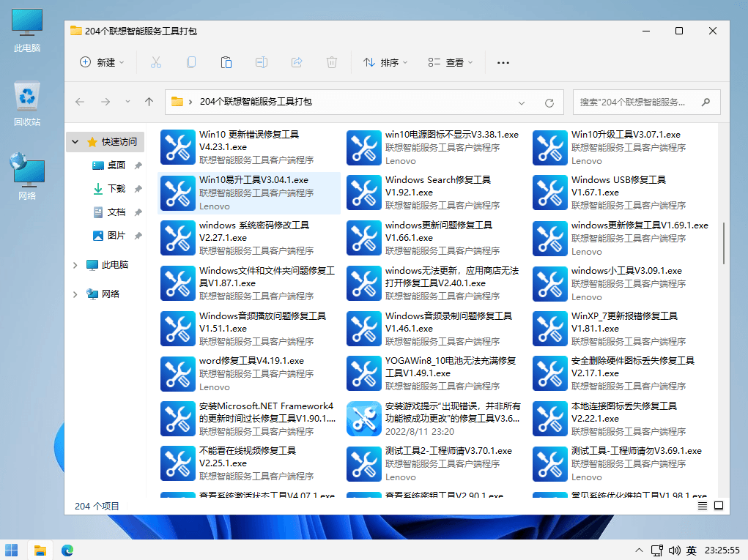This screenshot has width=748, height=560.
Task: Open Microsoft Edge from taskbar
Action: (x=67, y=550)
